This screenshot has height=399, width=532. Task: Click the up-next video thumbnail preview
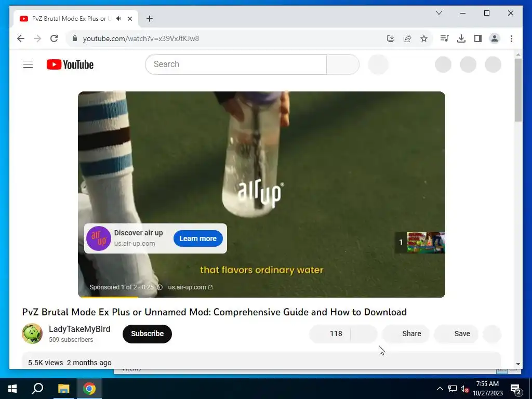click(x=426, y=243)
